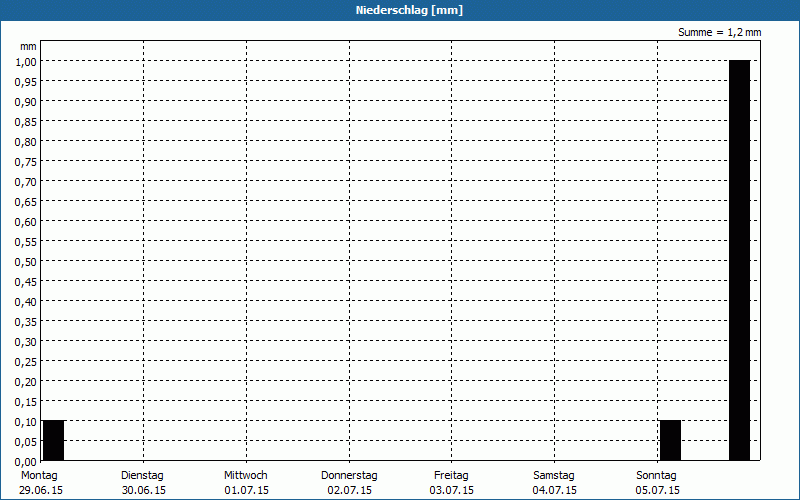
Task: Select the Summe = 1,2 mm total label
Action: pos(719,32)
